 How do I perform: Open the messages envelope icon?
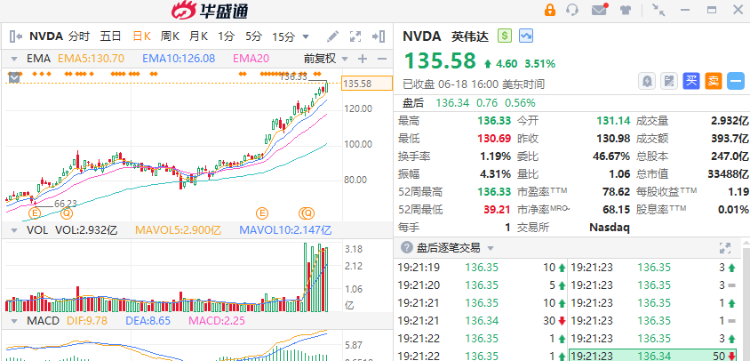pos(599,10)
